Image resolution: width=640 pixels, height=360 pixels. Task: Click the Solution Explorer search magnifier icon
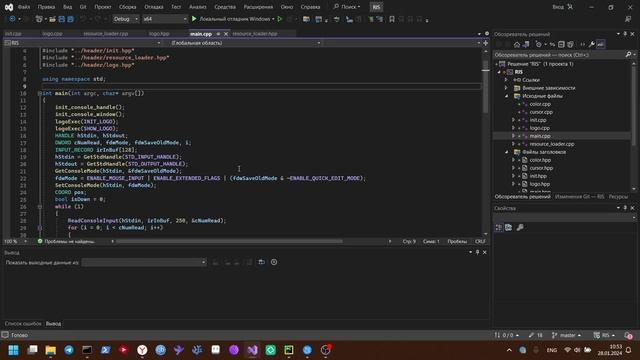(x=628, y=55)
